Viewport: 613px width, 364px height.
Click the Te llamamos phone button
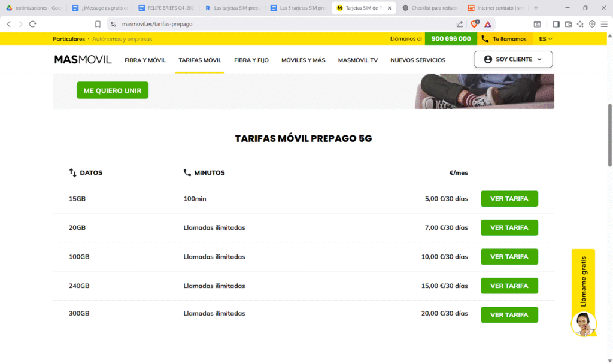(505, 39)
